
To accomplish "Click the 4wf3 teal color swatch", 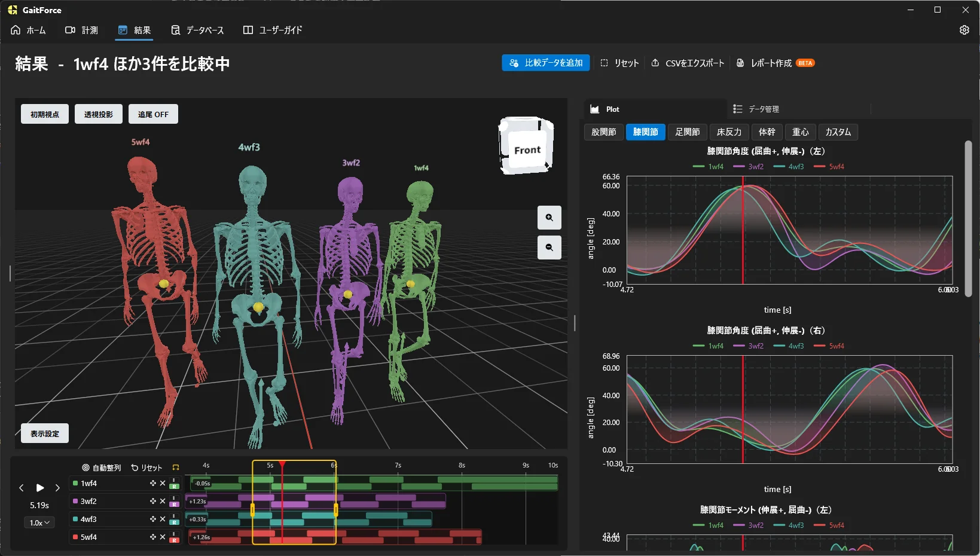I will coord(75,519).
